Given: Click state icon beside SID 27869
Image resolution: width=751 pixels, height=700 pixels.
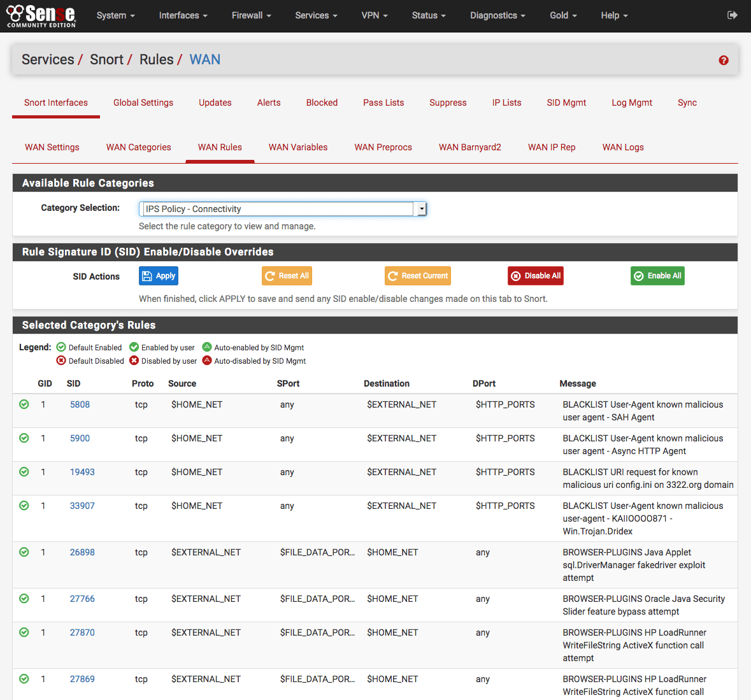Looking at the screenshot, I should pos(24,679).
